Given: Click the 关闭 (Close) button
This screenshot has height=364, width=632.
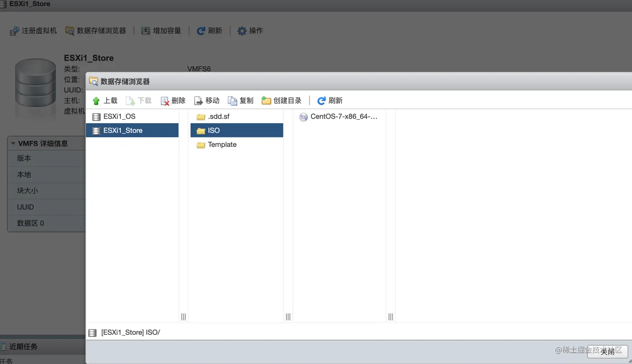Looking at the screenshot, I should (x=607, y=351).
